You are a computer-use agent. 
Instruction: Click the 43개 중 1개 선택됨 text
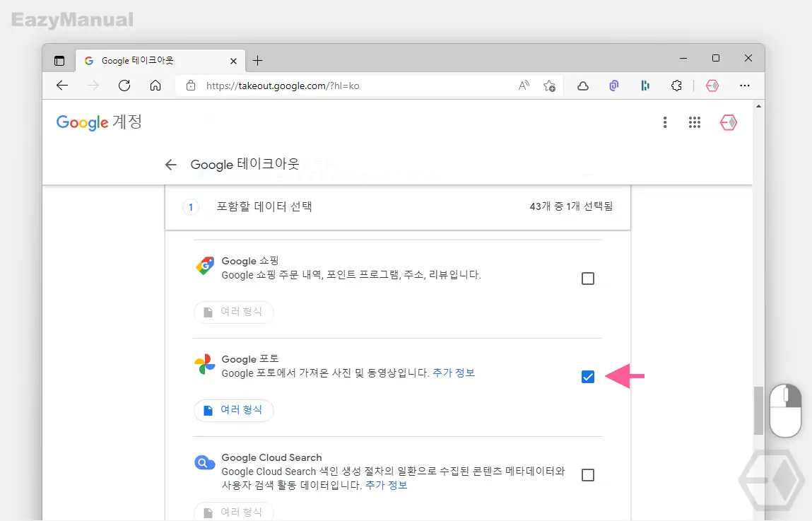[x=571, y=206]
